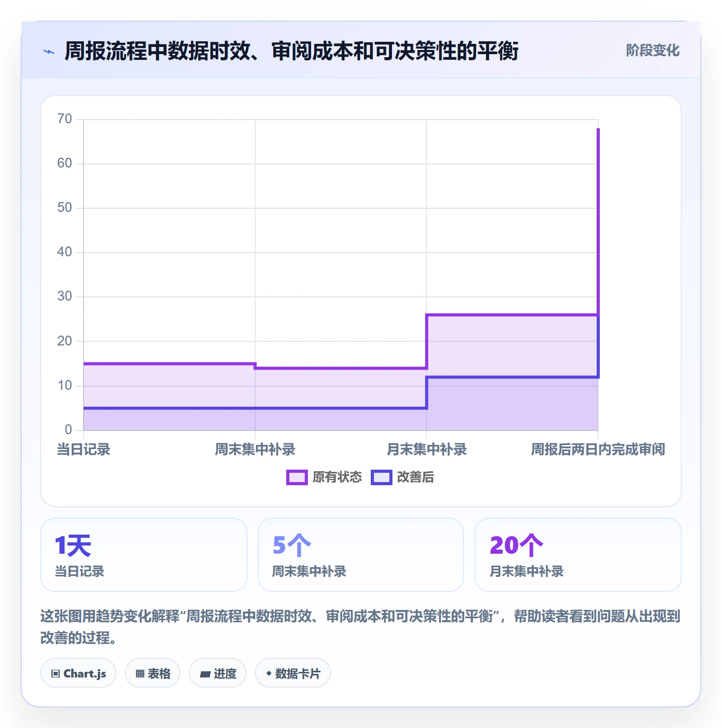The height and width of the screenshot is (728, 722).
Task: Click the 改善后 legend label
Action: coord(416,477)
